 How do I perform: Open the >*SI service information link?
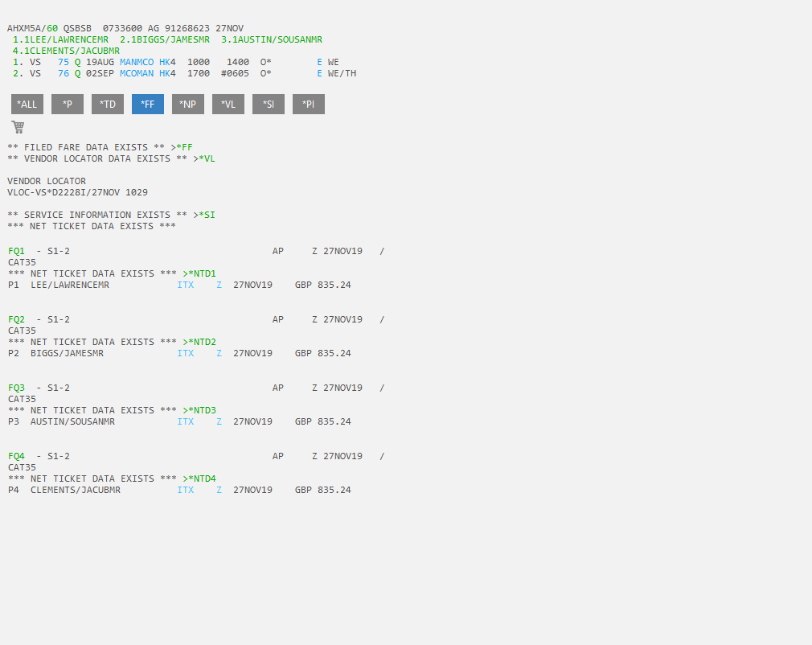pos(204,215)
